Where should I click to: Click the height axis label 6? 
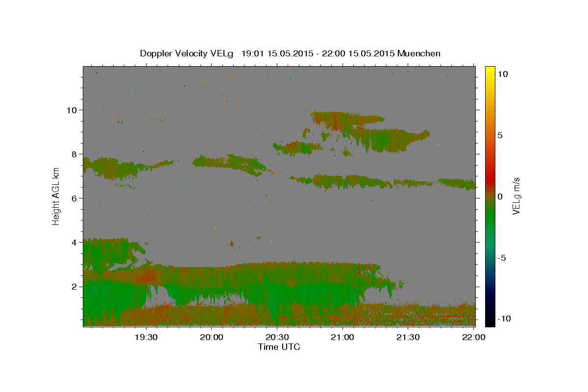(x=75, y=198)
